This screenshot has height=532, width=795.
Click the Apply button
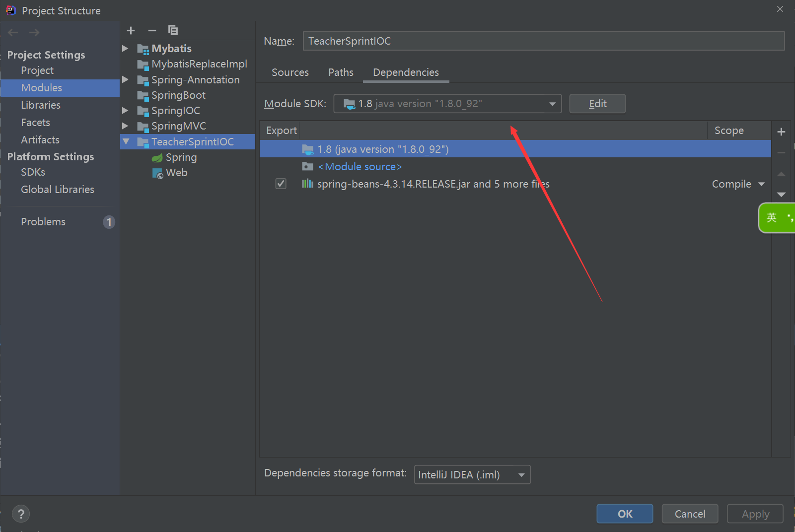(x=755, y=514)
